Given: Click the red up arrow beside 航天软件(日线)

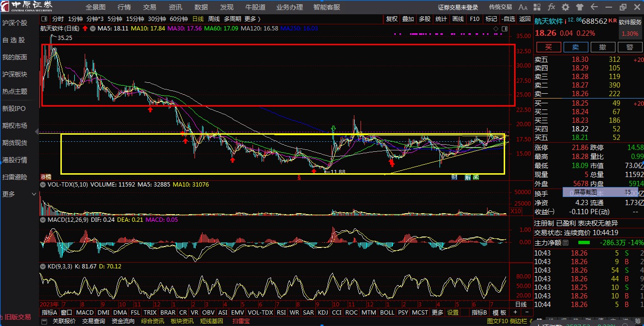Looking at the screenshot, I should tap(85, 29).
